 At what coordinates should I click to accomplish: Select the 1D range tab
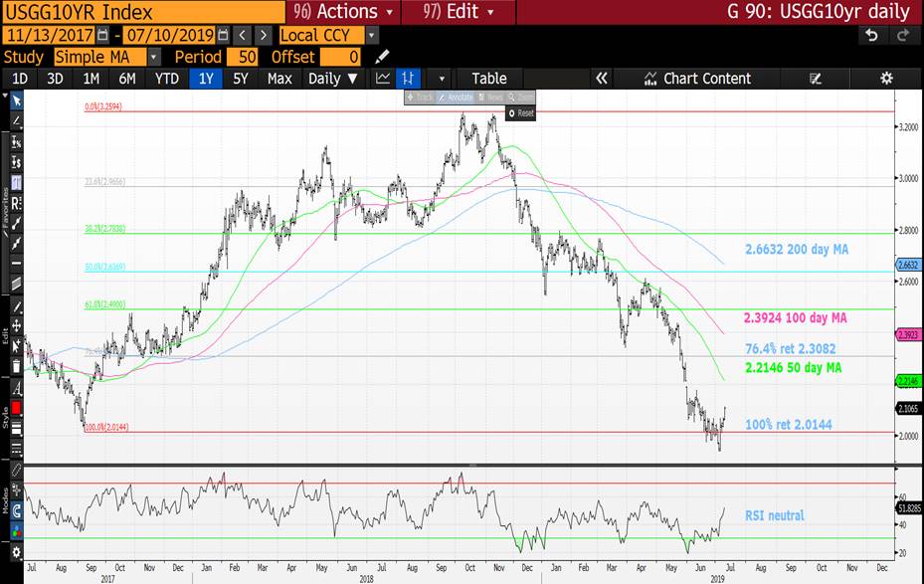coord(20,79)
